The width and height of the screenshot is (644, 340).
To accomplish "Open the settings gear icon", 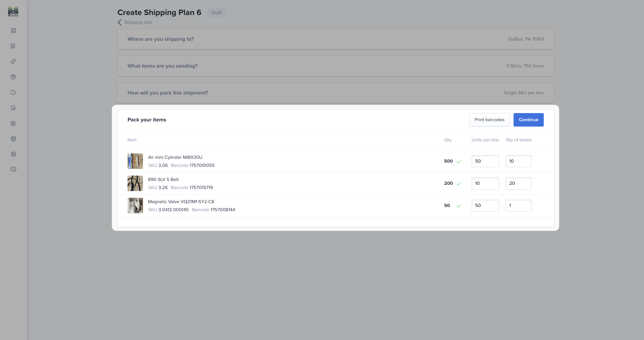I will click(13, 154).
